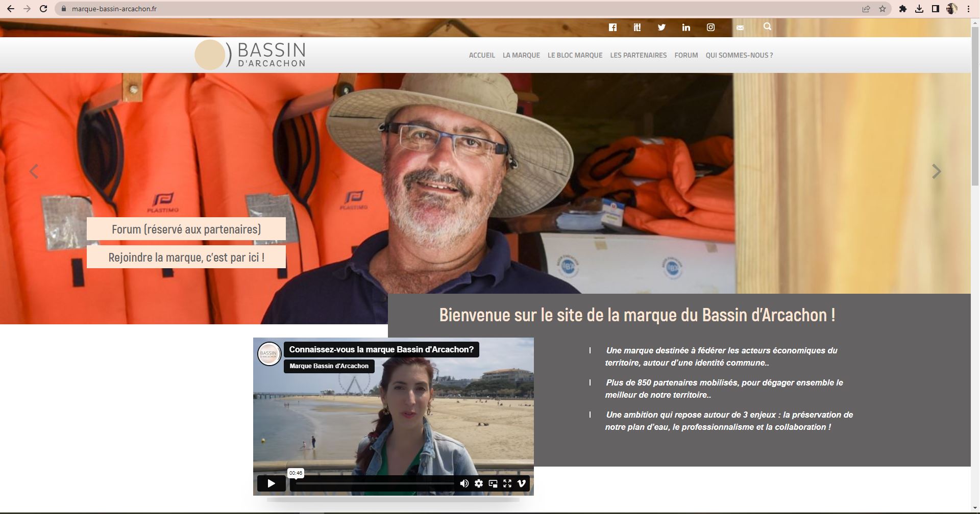Go forward in browser history
The height and width of the screenshot is (514, 980).
[x=27, y=9]
